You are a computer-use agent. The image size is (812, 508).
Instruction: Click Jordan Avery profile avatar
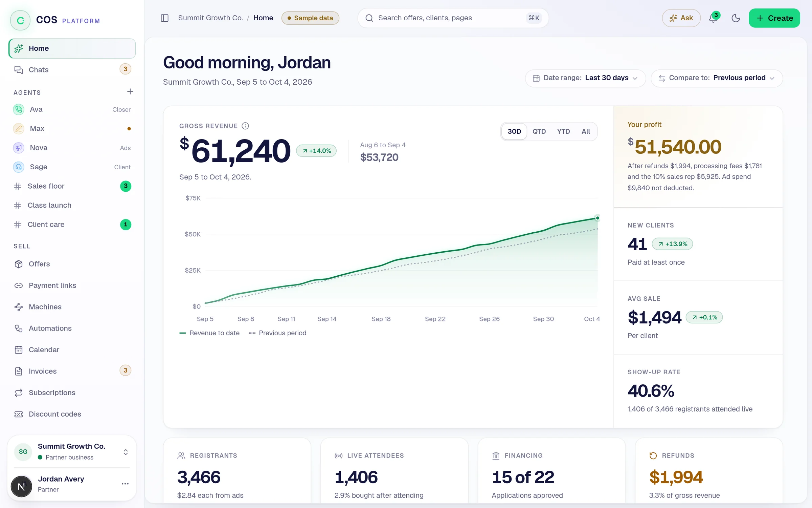21,486
